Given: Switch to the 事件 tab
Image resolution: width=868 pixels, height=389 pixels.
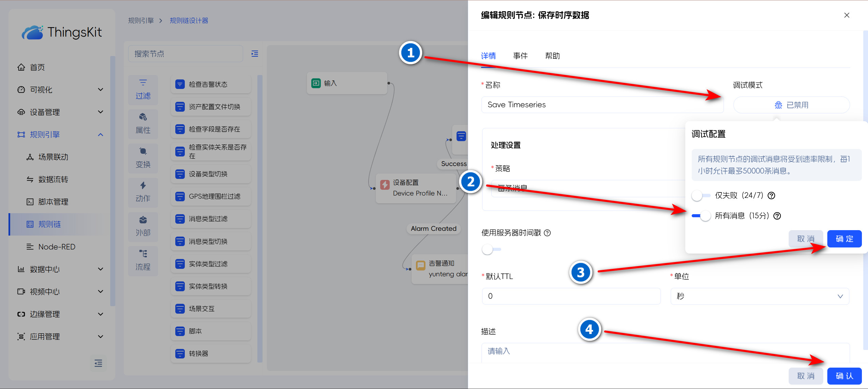Looking at the screenshot, I should tap(520, 56).
